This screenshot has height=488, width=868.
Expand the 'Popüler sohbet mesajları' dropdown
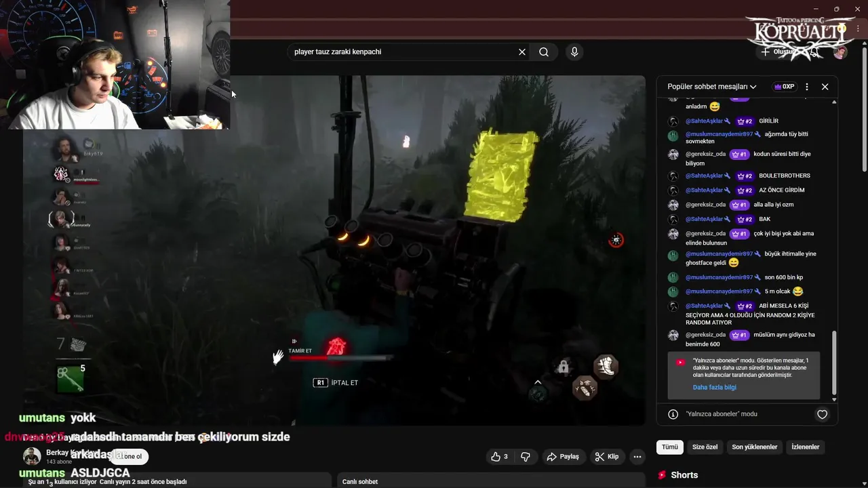(x=712, y=87)
